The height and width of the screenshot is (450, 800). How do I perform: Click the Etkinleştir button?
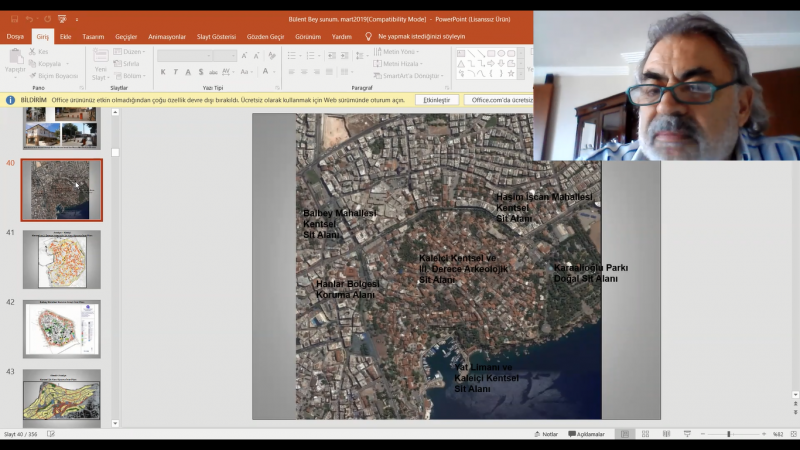pos(436,100)
